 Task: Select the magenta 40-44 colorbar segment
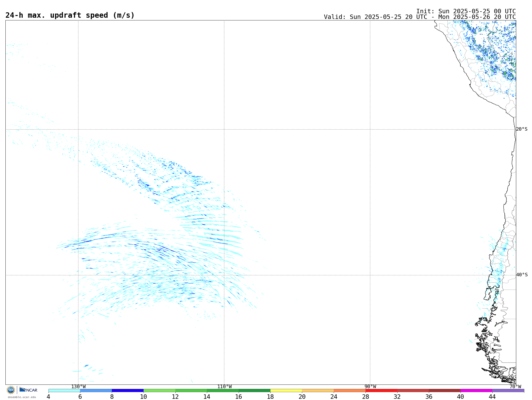[477, 391]
